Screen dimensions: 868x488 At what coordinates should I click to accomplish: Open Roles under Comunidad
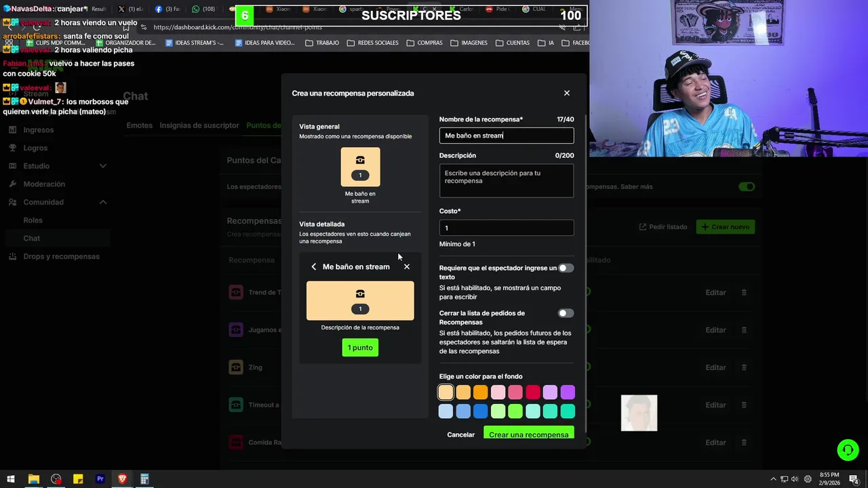click(x=33, y=220)
